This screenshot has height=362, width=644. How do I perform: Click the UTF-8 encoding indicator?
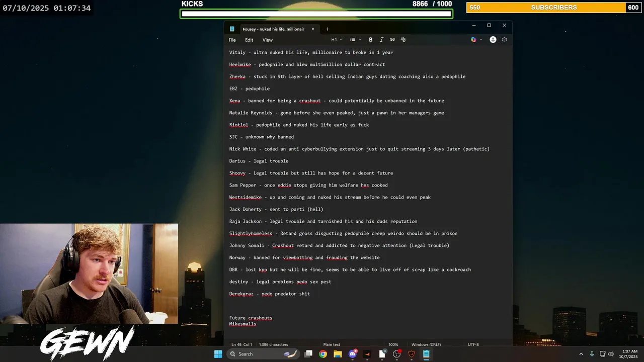tap(473, 344)
